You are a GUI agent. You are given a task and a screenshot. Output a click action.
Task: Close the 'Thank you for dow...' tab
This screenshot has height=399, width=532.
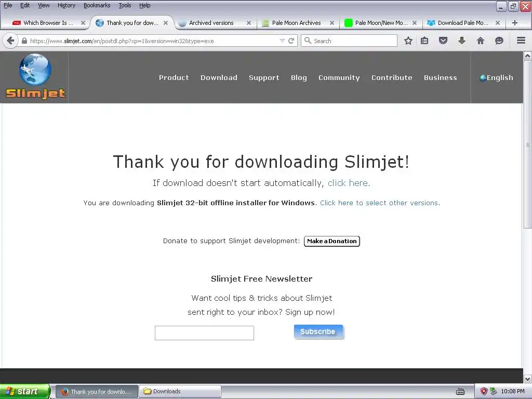(x=166, y=23)
